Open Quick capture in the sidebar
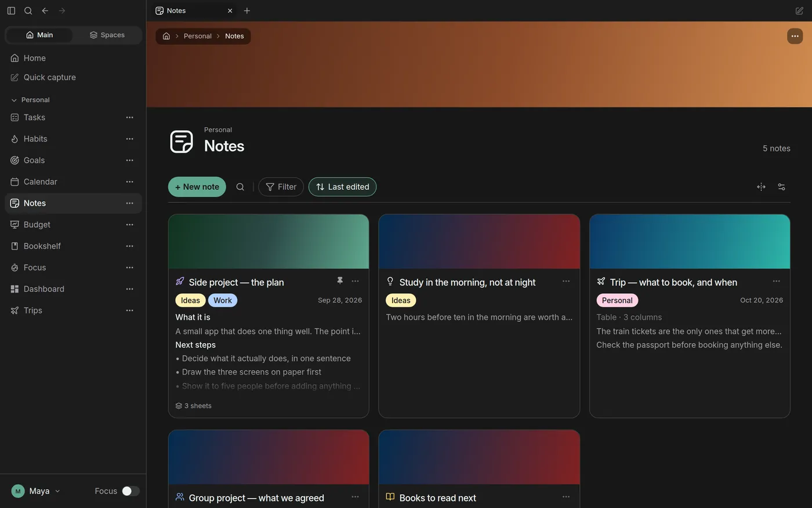Image resolution: width=812 pixels, height=508 pixels. pos(73,77)
